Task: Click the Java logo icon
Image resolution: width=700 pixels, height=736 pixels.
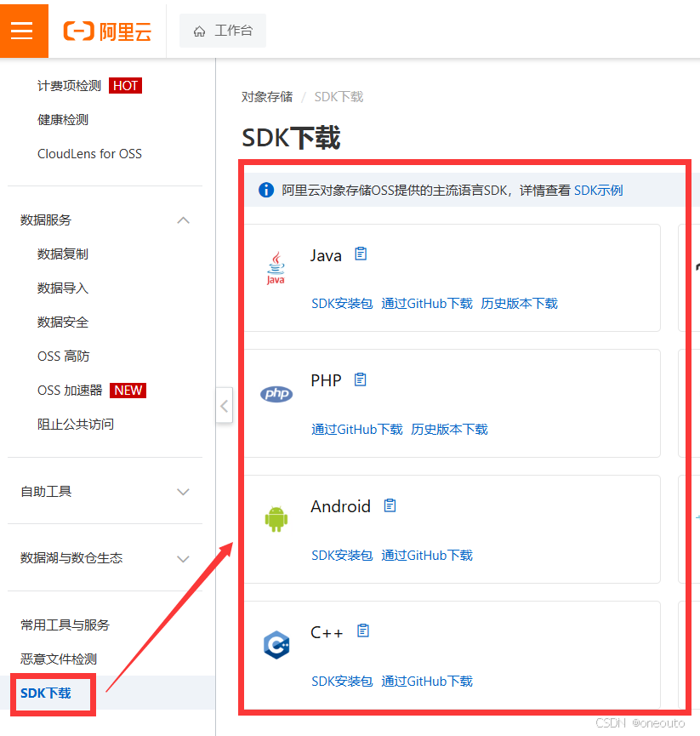Action: tap(276, 268)
